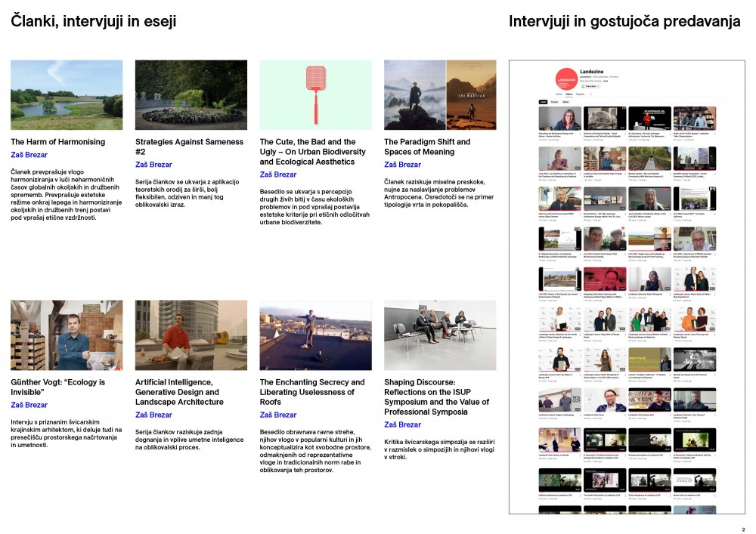Click "Günther Vogt: Ecology is Invisible" title

57,387
